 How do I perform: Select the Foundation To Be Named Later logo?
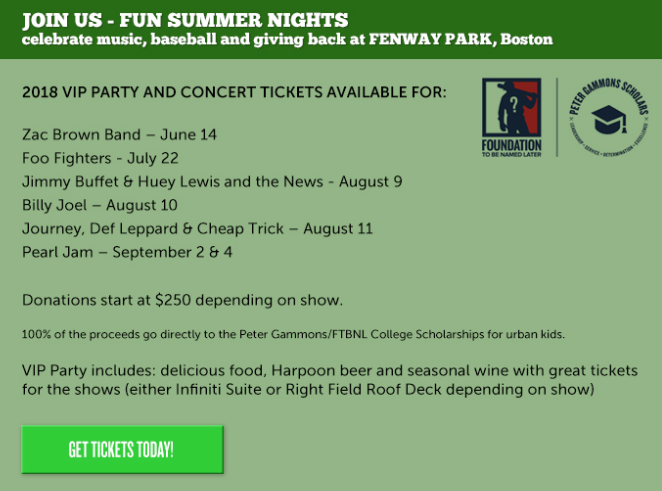click(x=512, y=117)
